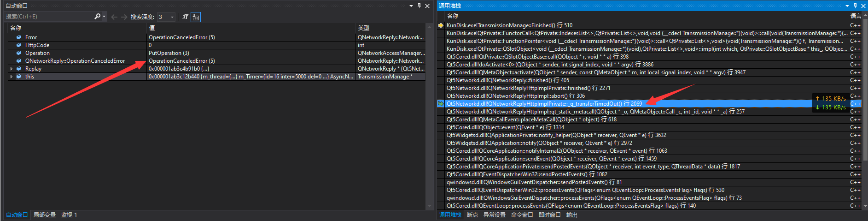The image size is (868, 221).
Task: Click the pin auto-hide icon of Autos window
Action: [419, 6]
